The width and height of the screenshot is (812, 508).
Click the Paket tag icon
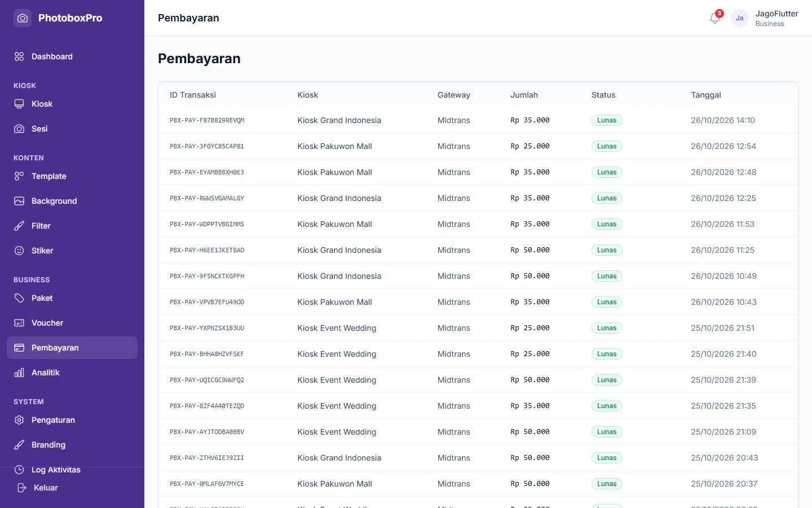click(19, 298)
